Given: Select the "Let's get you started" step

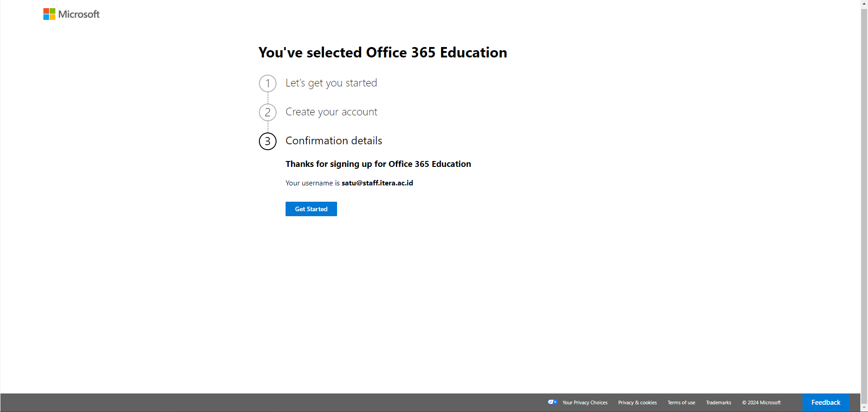Looking at the screenshot, I should click(331, 83).
